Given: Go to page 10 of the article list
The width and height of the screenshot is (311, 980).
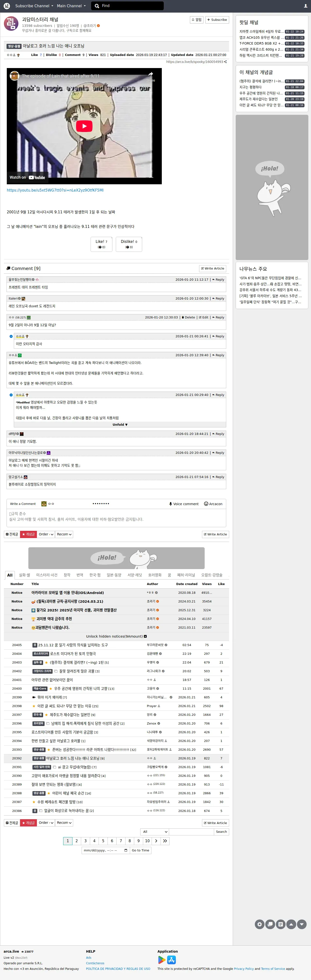Looking at the screenshot, I should 147,841.
